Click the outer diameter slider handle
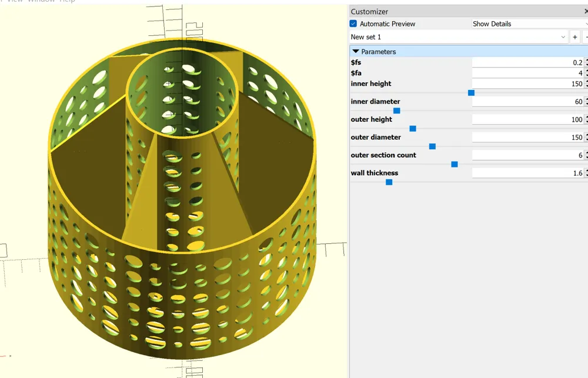This screenshot has width=588, height=378. (x=432, y=146)
